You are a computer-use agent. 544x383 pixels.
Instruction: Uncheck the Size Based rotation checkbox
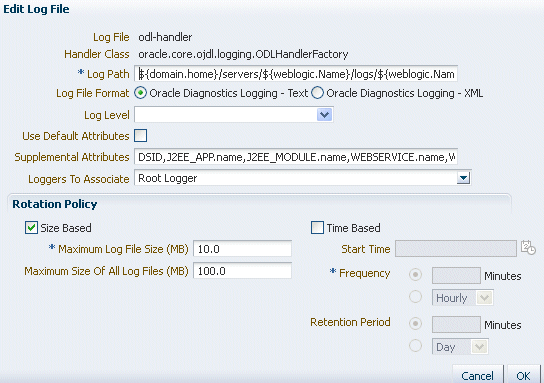[31, 228]
